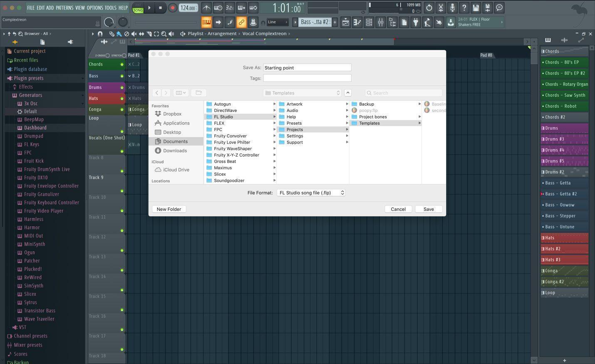Click the metronome icon

[x=207, y=7]
